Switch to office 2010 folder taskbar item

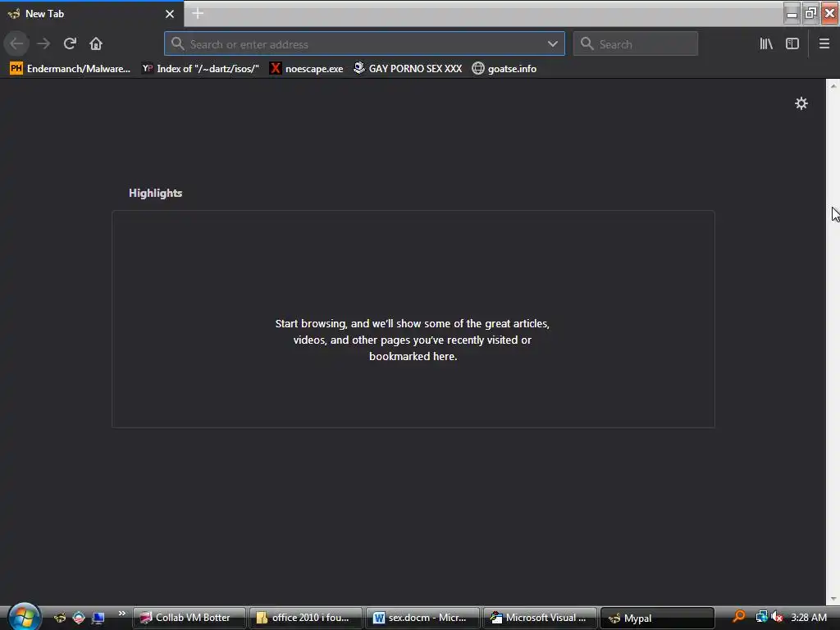tap(306, 618)
